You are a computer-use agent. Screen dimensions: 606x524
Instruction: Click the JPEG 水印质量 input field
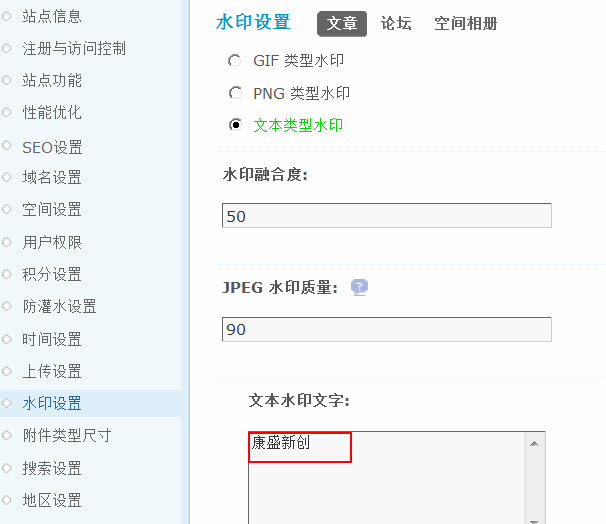pos(386,329)
